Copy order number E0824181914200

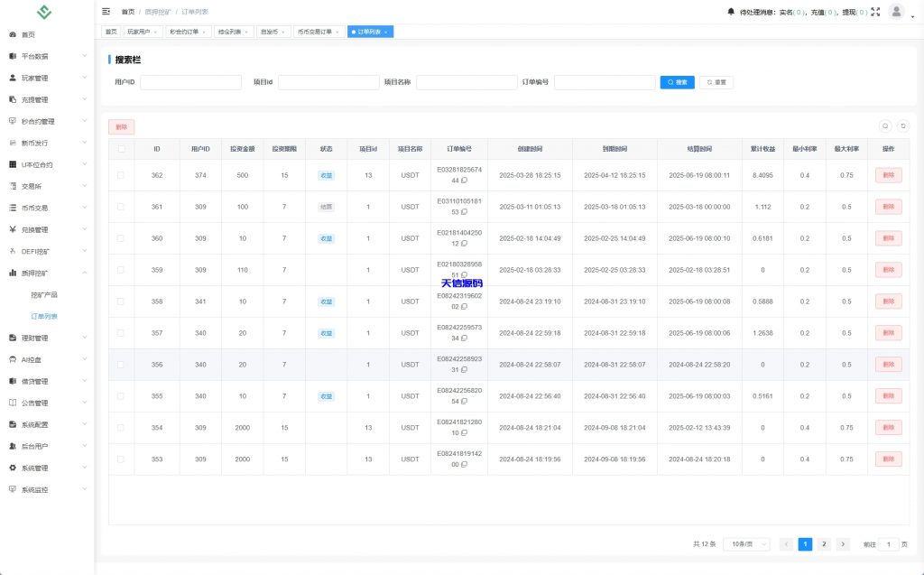point(465,464)
